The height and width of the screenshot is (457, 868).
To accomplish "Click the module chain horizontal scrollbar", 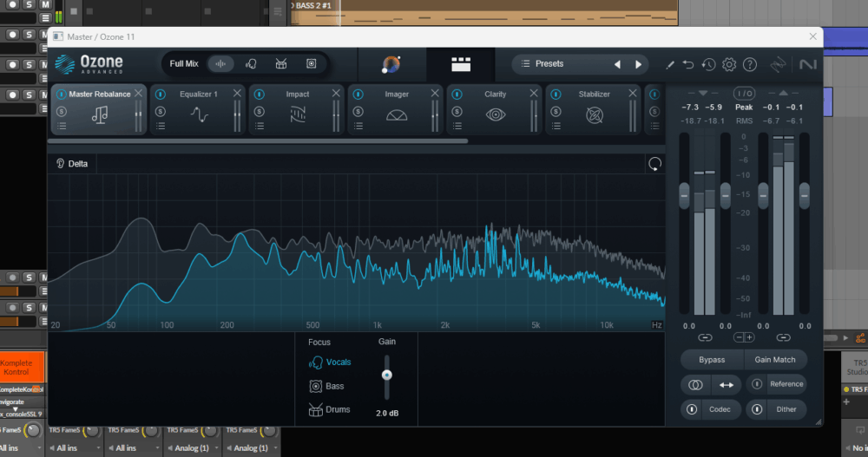I will click(x=258, y=141).
